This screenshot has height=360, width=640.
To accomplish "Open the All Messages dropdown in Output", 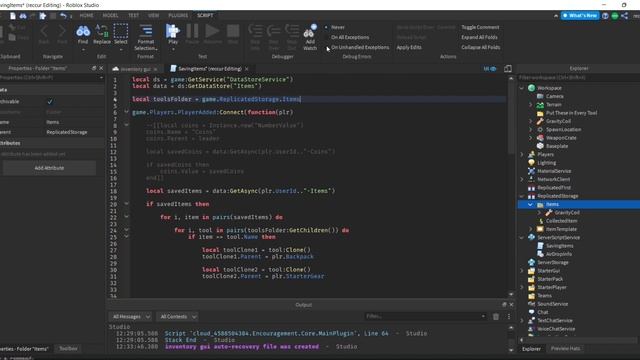I will click(x=131, y=316).
